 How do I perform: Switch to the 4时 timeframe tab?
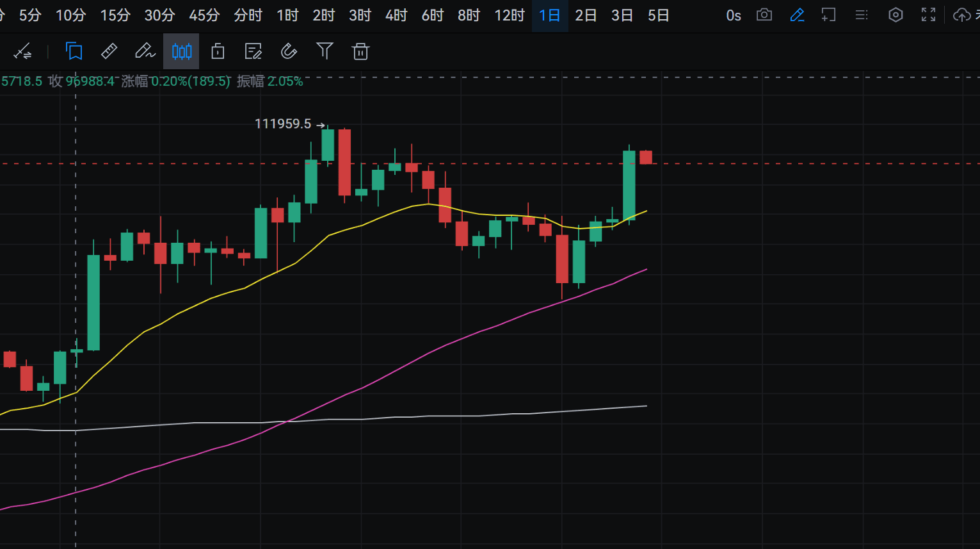(x=395, y=15)
